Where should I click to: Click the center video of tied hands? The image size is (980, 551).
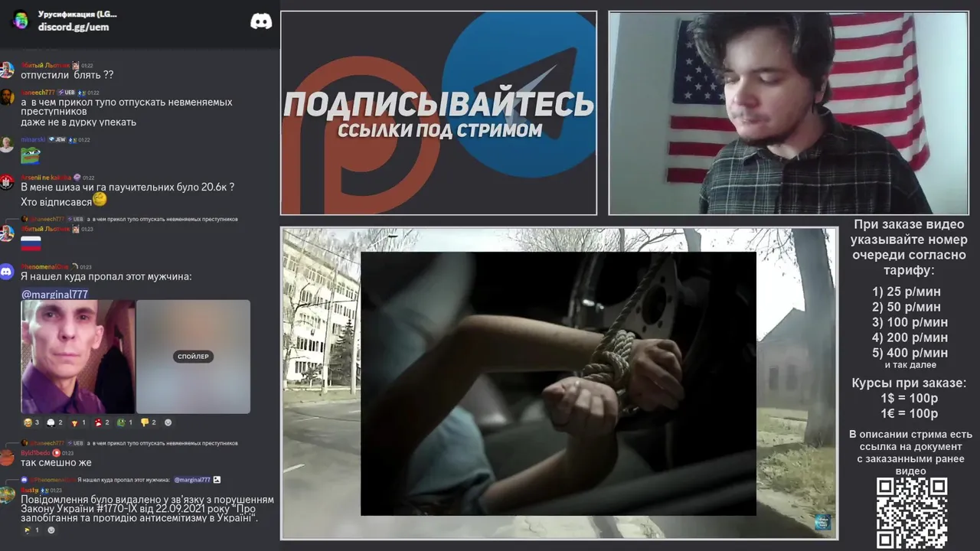[558, 383]
